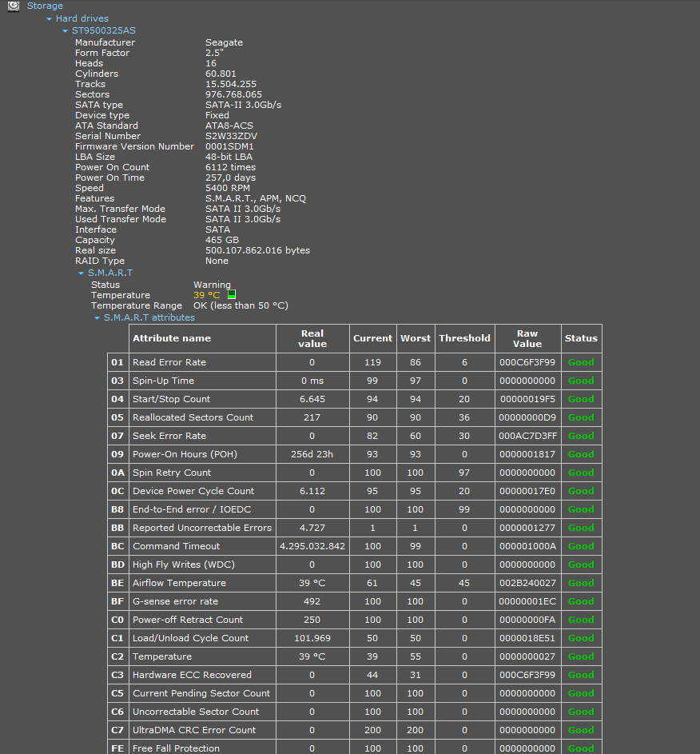This screenshot has width=700, height=754.
Task: Click the Manufacturer value Seagate
Action: pos(224,42)
